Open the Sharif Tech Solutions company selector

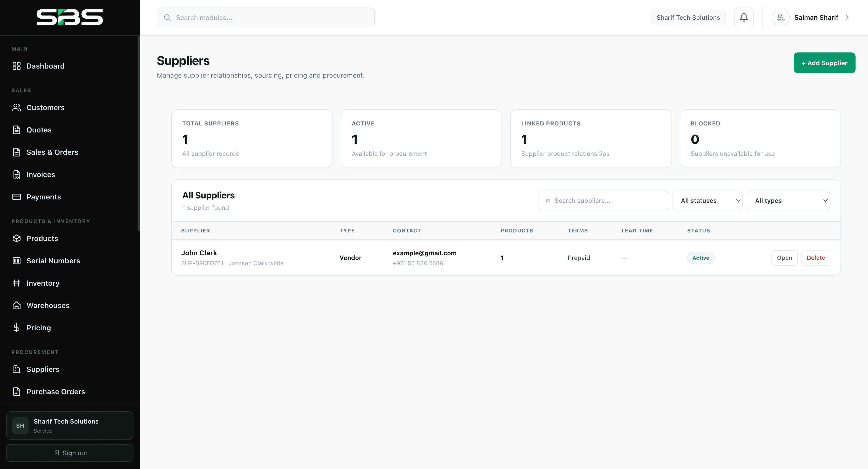point(688,18)
